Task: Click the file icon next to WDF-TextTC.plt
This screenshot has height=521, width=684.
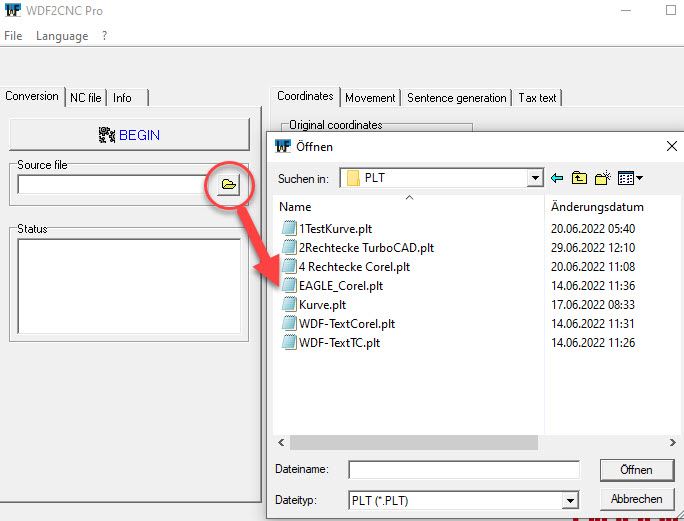Action: coord(289,342)
